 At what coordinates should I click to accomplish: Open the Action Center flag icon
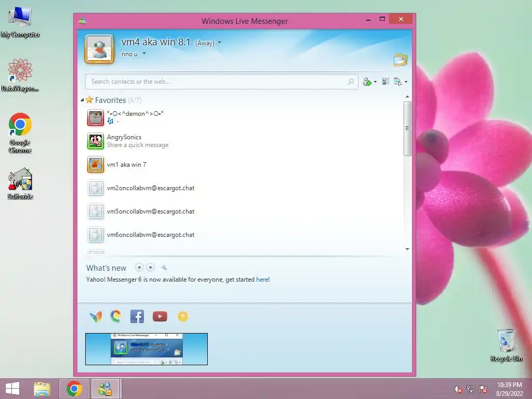(x=483, y=389)
